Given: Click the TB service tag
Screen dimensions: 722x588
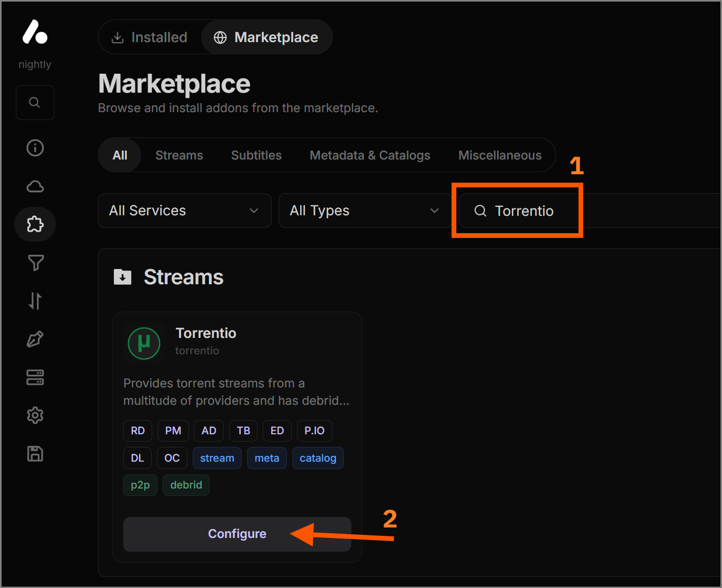Looking at the screenshot, I should (x=243, y=431).
